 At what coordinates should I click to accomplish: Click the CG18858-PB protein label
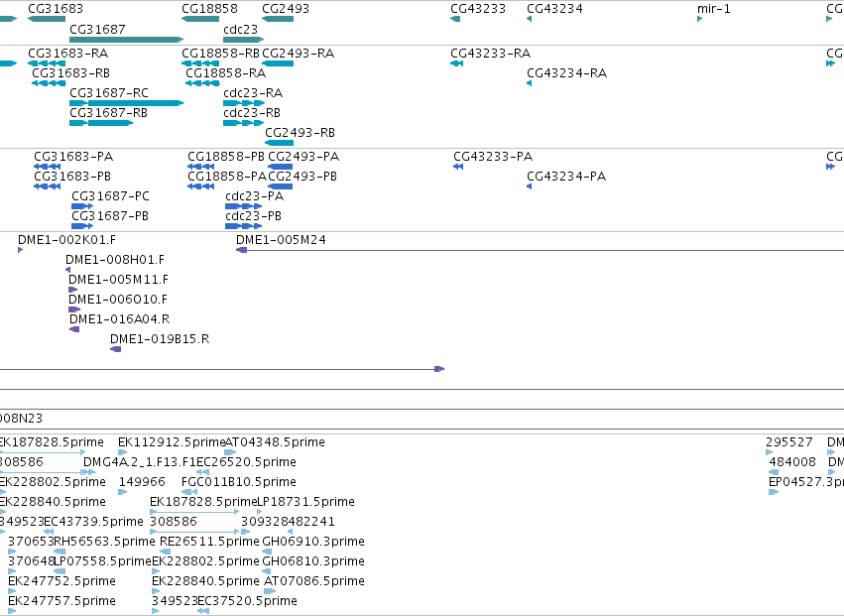tap(226, 157)
